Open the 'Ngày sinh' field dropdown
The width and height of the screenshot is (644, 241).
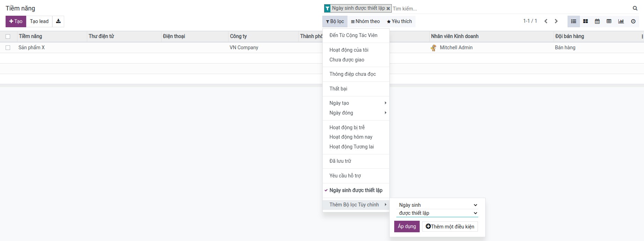point(437,205)
